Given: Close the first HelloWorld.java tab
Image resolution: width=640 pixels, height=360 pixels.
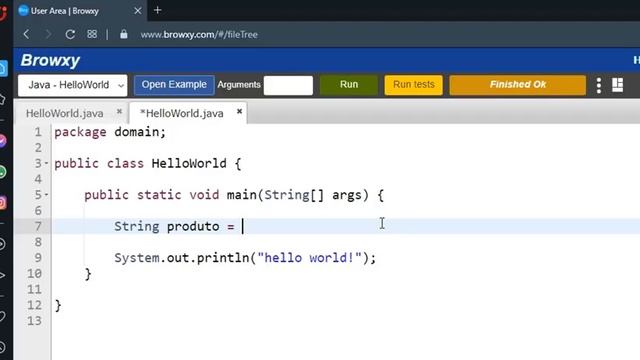Looking at the screenshot, I should [119, 111].
